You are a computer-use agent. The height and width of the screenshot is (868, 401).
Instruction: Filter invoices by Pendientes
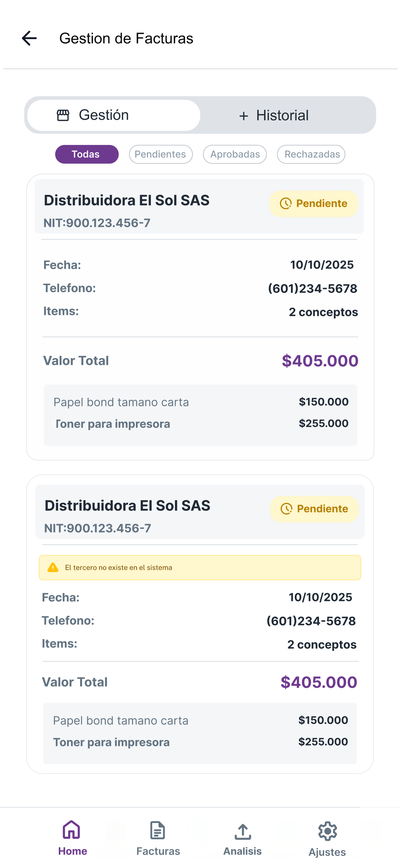point(161,154)
